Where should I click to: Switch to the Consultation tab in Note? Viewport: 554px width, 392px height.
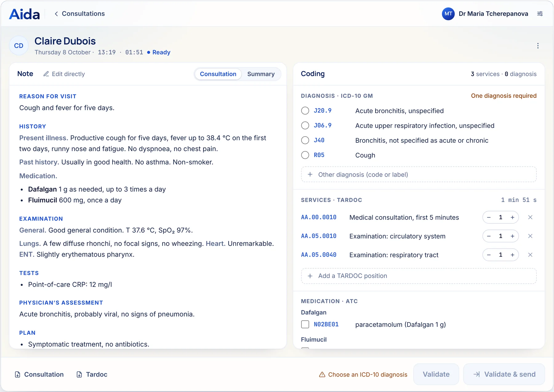coord(218,74)
